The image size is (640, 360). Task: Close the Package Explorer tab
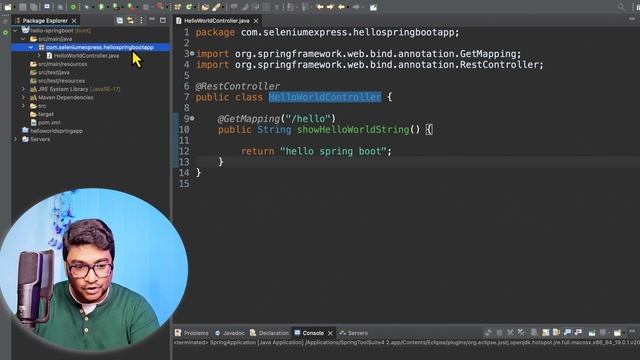[74, 20]
